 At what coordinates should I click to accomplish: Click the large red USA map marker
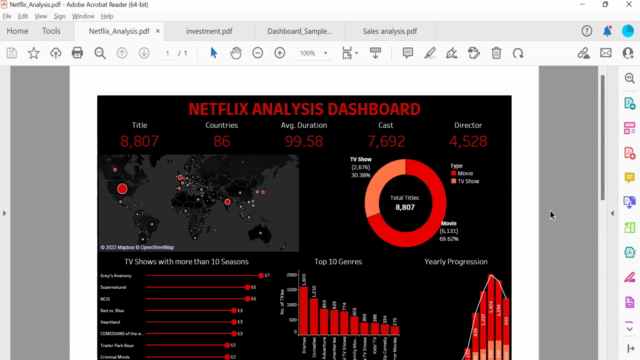(122, 189)
